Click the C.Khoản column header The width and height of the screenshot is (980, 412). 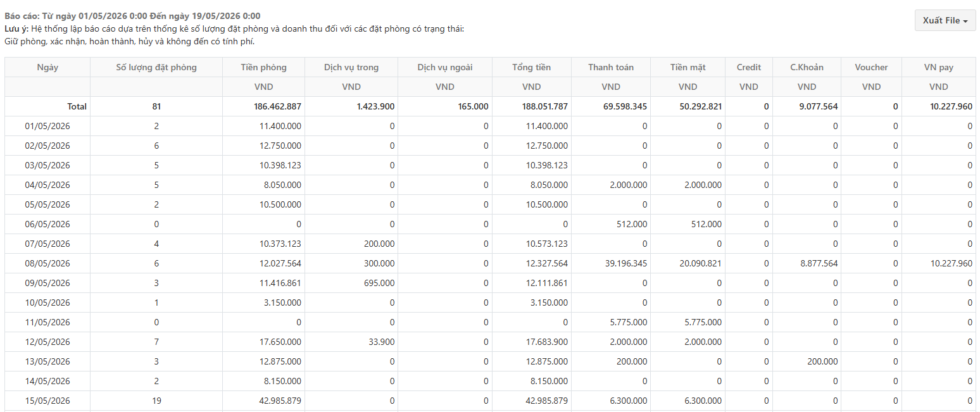(x=807, y=67)
